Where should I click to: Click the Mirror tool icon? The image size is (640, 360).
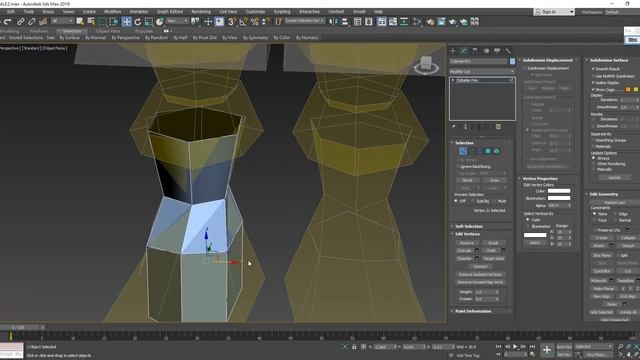tap(333, 22)
